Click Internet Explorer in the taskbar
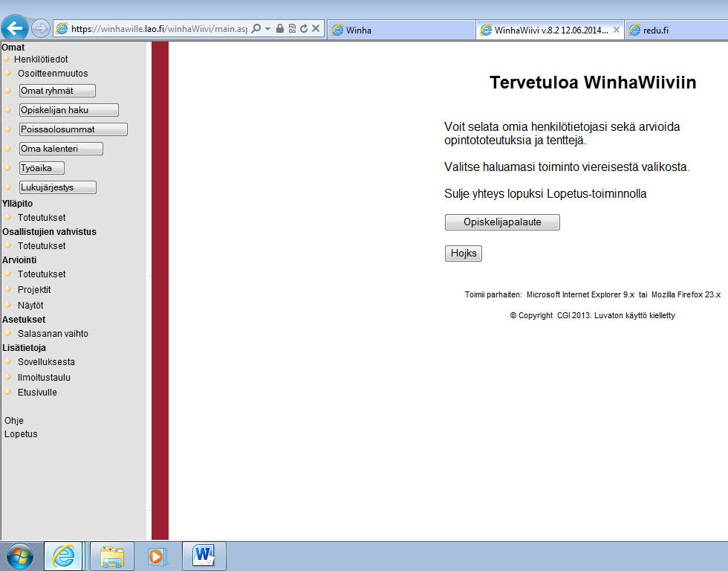 click(x=63, y=556)
